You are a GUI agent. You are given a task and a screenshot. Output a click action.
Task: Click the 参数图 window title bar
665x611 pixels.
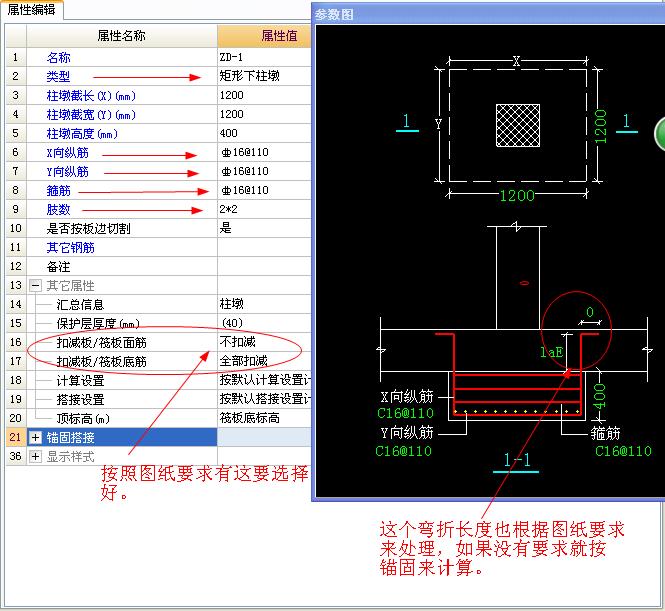point(488,14)
